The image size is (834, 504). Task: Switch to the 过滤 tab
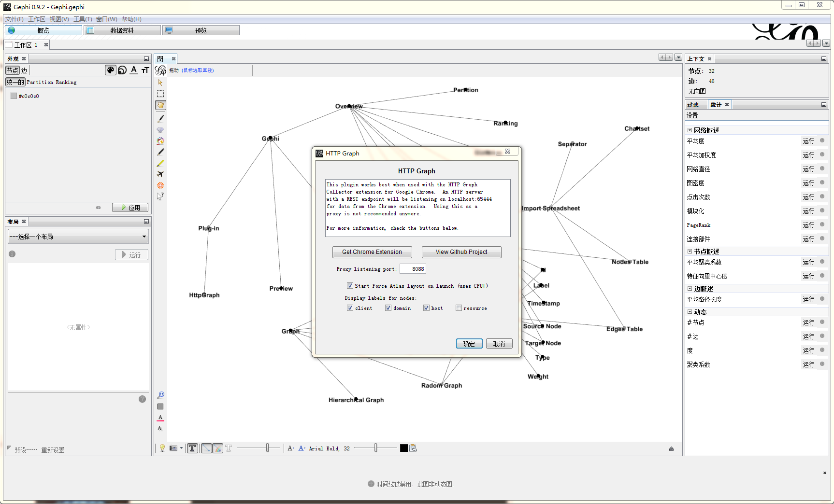(693, 105)
